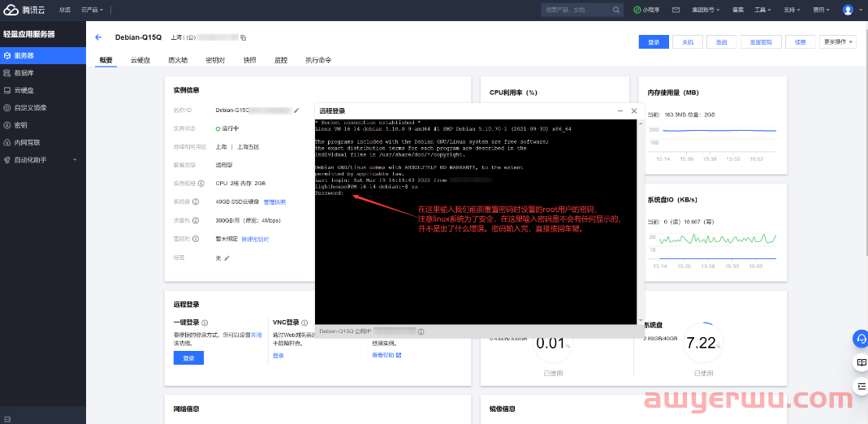Screen dimensions: 868x424
Task: Switch to the 云硬盘 tab
Action: 140,60
